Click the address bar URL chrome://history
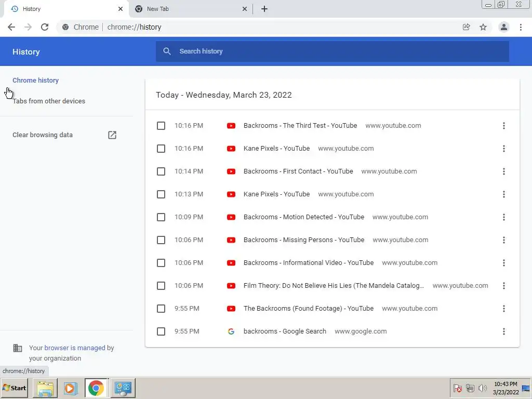 (x=135, y=27)
